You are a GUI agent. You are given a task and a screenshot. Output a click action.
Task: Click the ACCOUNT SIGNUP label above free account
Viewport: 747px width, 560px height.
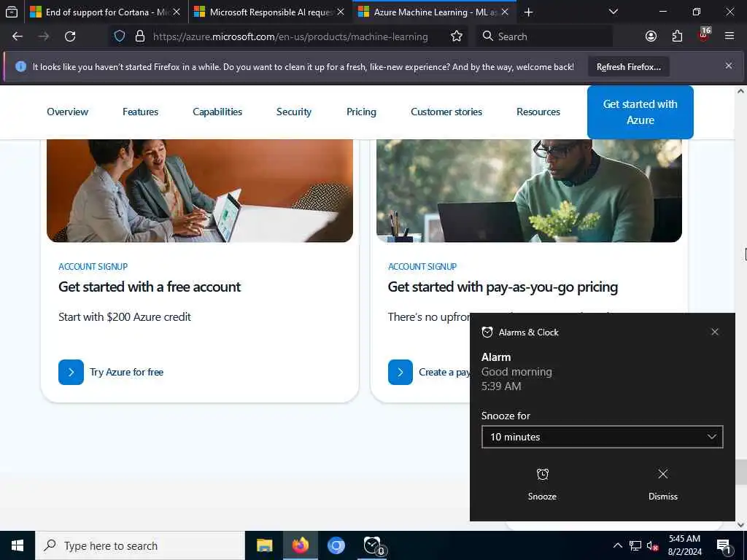(93, 267)
